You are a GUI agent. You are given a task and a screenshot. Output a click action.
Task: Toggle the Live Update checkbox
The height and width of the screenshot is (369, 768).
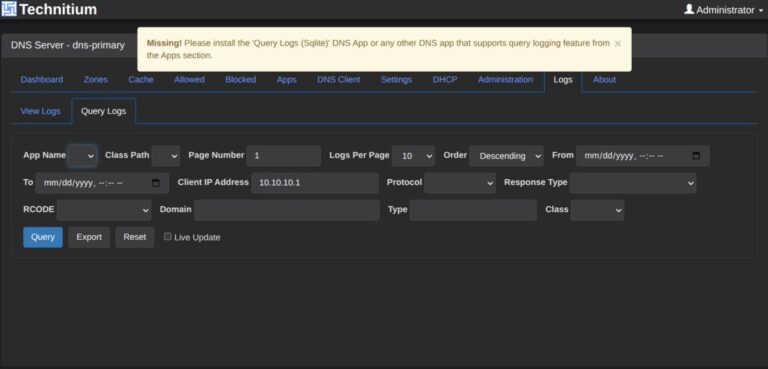click(168, 237)
